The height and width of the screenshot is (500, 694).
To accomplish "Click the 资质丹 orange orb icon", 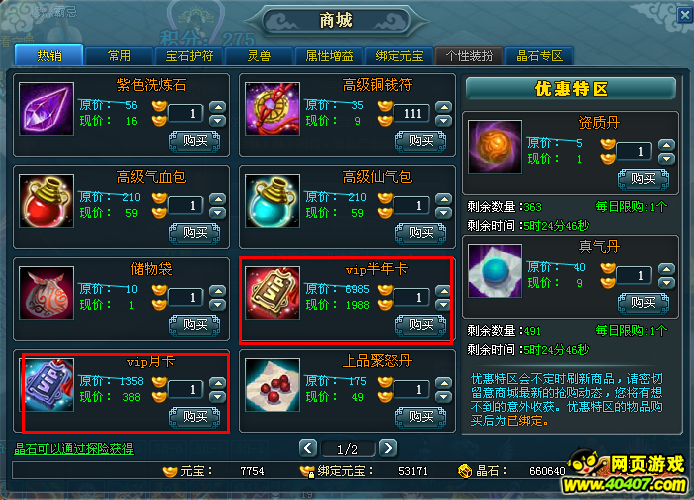I will (x=495, y=147).
